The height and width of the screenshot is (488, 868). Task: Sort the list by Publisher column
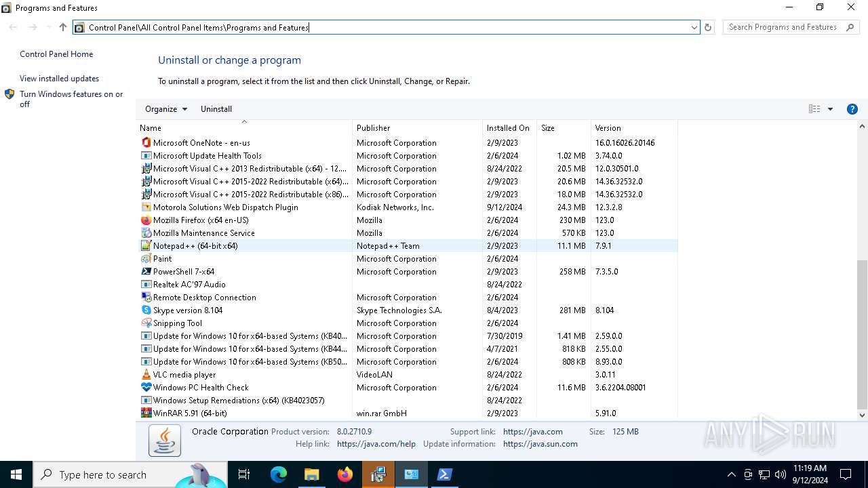(x=374, y=128)
